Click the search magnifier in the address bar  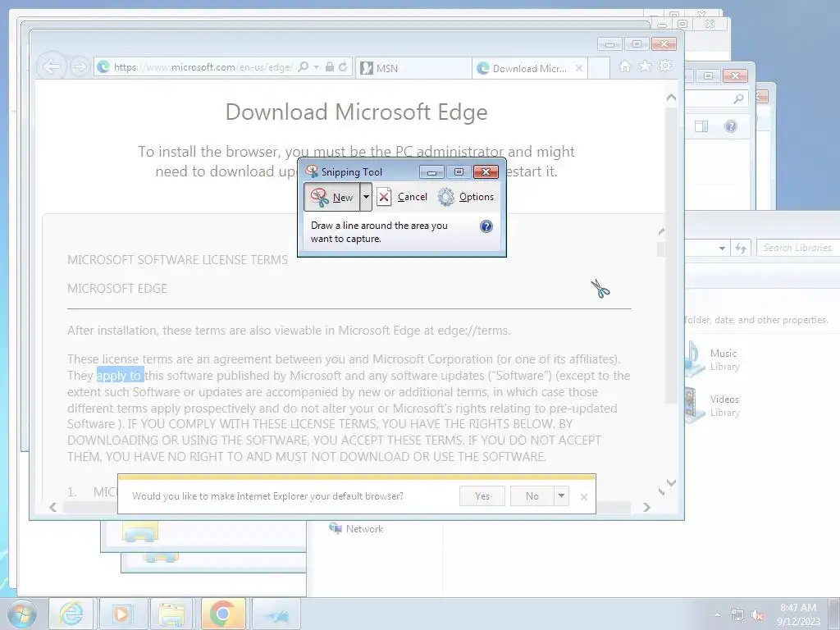click(x=304, y=67)
